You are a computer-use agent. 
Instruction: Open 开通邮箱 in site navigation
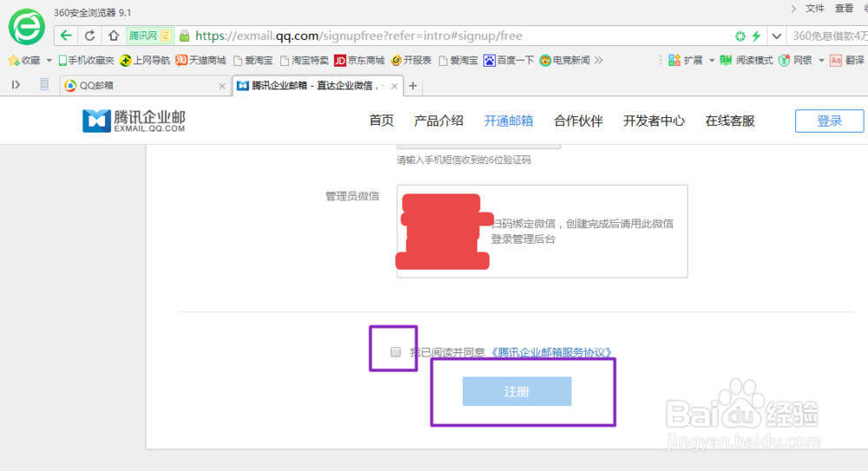pyautogui.click(x=508, y=121)
